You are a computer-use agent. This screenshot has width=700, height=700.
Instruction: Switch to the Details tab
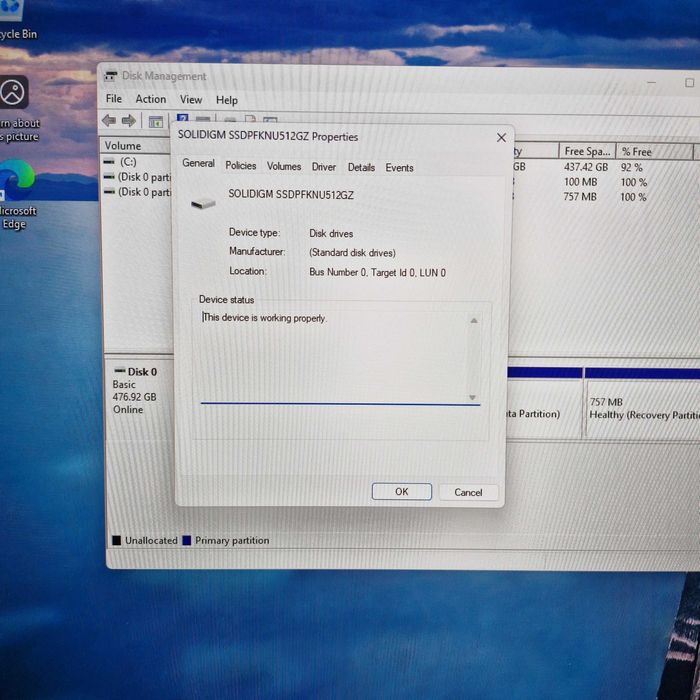[361, 167]
